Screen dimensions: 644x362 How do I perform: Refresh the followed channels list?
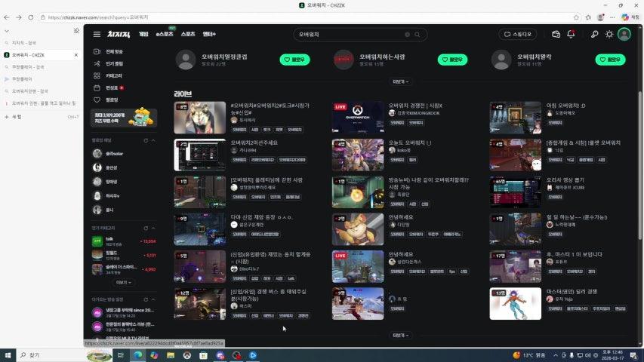pyautogui.click(x=146, y=140)
